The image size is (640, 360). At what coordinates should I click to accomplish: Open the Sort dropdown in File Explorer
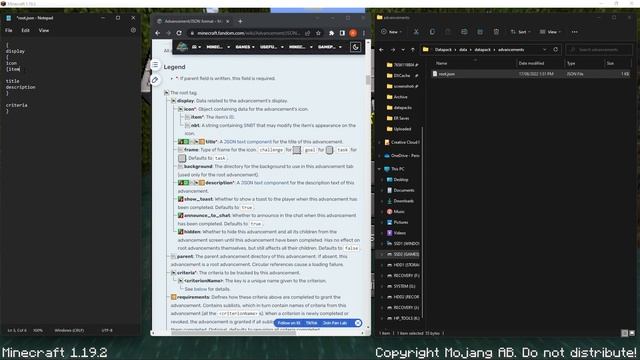520,32
